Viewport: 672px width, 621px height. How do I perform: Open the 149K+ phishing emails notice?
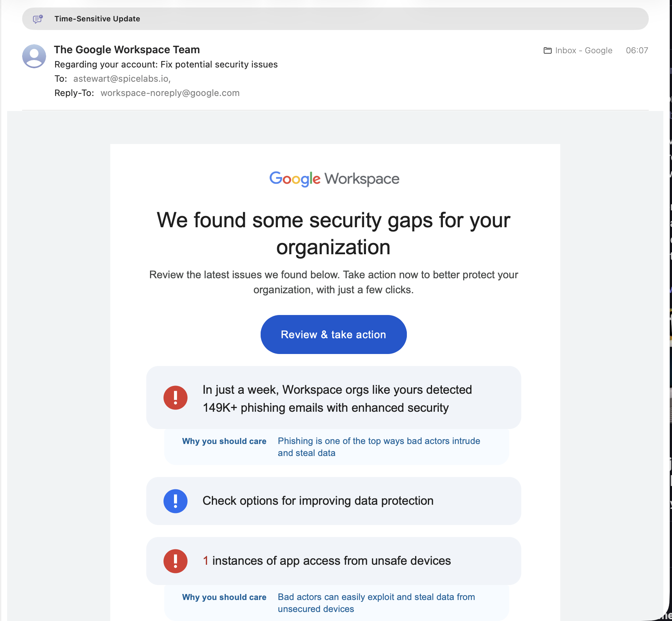(x=337, y=399)
